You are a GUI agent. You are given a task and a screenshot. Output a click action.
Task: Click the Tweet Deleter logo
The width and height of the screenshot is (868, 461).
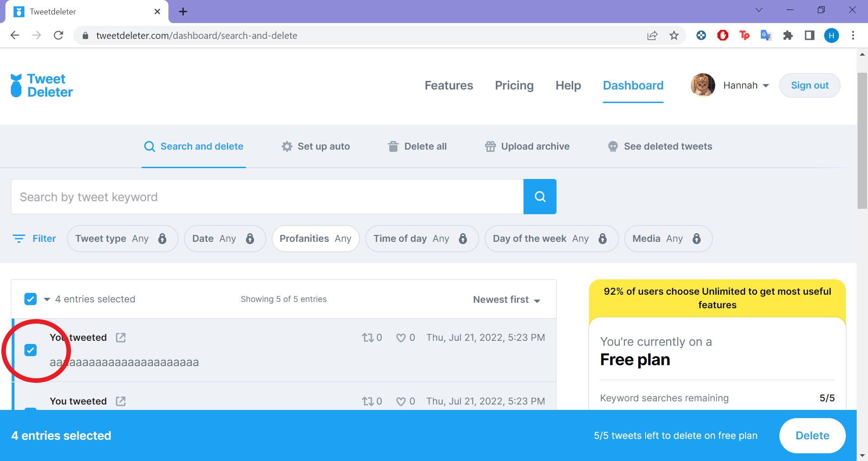tap(42, 85)
